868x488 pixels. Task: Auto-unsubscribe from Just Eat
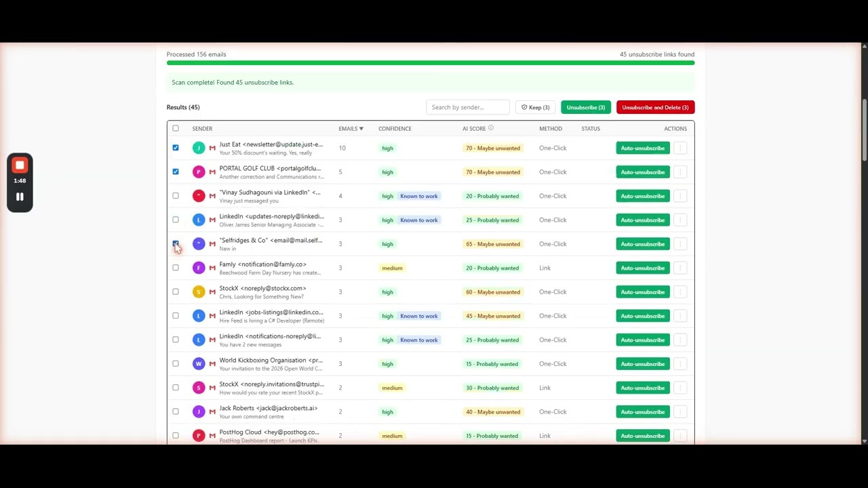(x=643, y=148)
